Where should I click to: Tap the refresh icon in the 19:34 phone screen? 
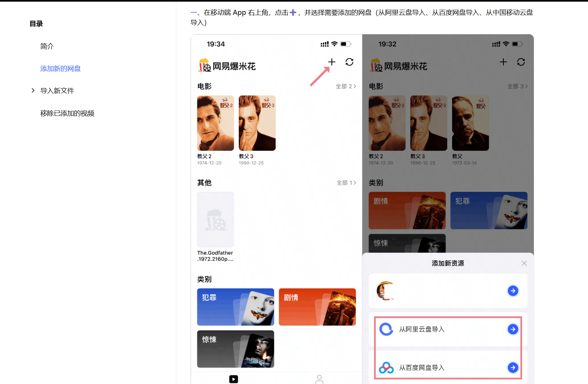(x=350, y=62)
